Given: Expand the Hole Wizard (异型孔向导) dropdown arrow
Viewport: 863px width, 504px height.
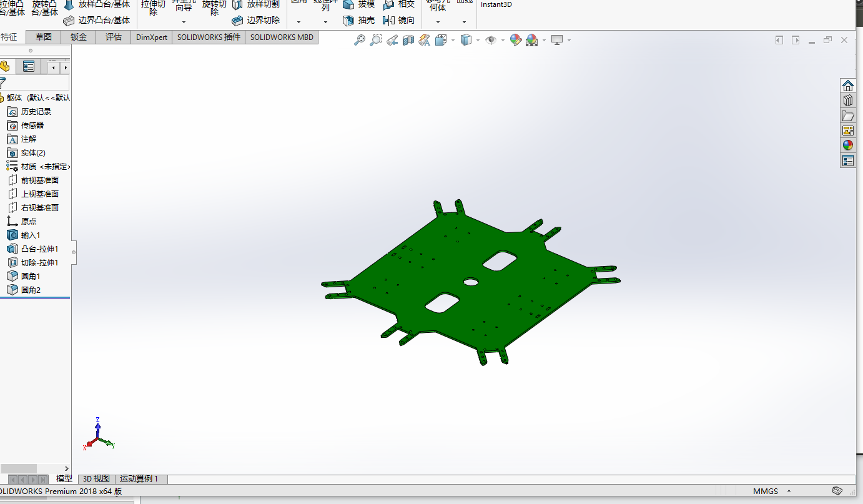Looking at the screenshot, I should point(184,22).
